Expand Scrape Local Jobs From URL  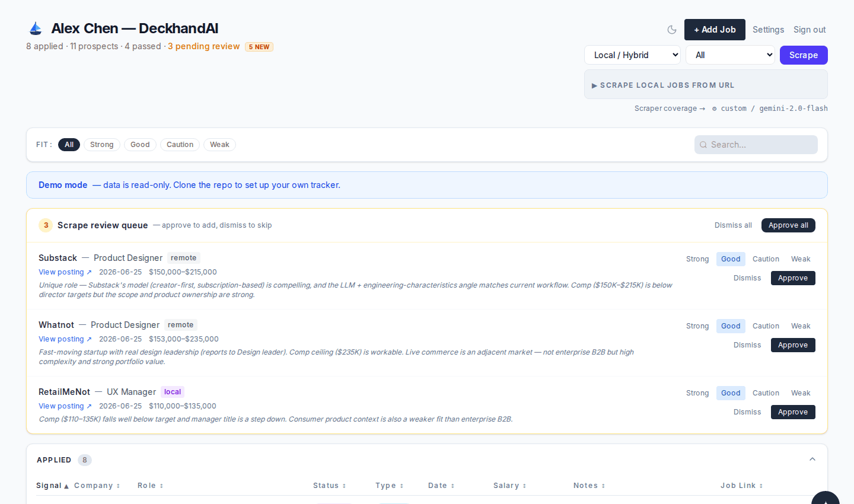pyautogui.click(x=706, y=85)
